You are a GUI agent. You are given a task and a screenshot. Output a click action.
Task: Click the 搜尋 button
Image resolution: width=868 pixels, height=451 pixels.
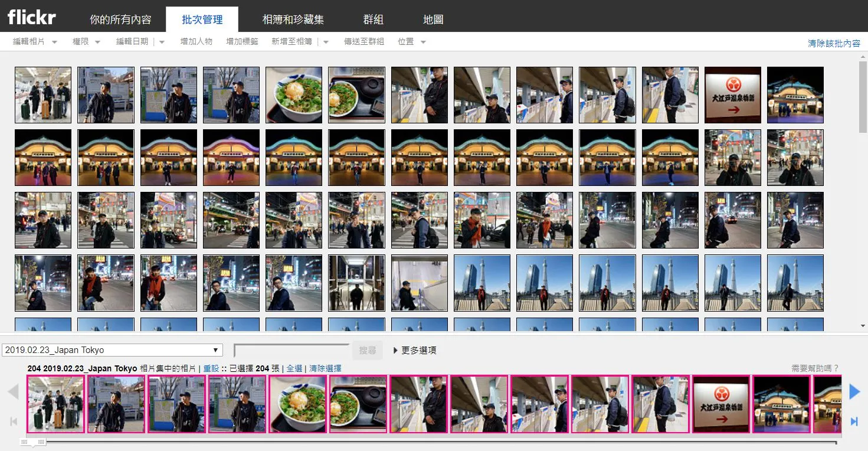pos(367,351)
